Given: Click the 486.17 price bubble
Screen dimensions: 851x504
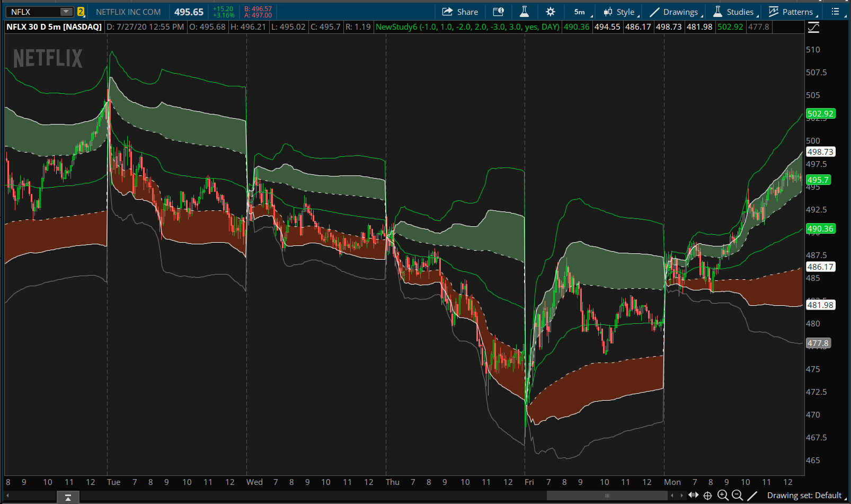Looking at the screenshot, I should [x=820, y=267].
